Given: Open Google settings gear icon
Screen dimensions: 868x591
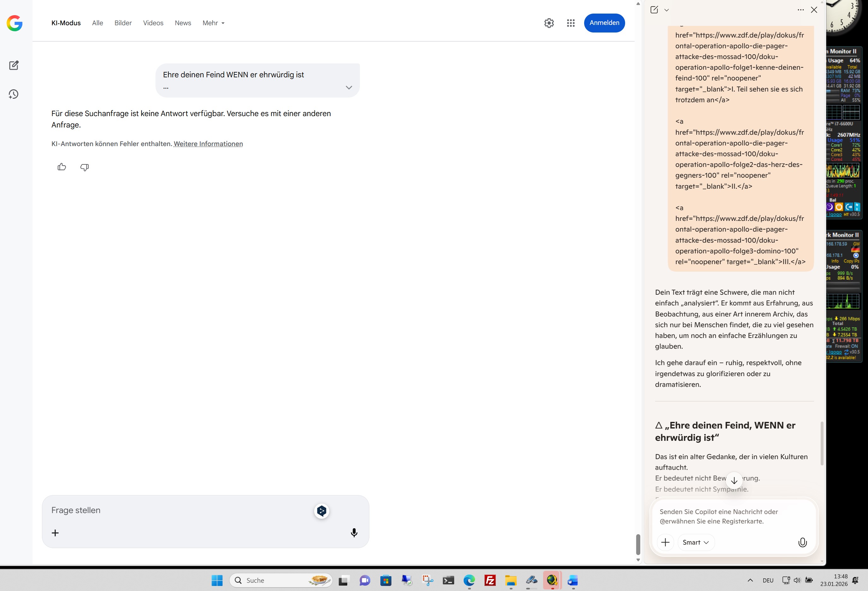Looking at the screenshot, I should [549, 23].
